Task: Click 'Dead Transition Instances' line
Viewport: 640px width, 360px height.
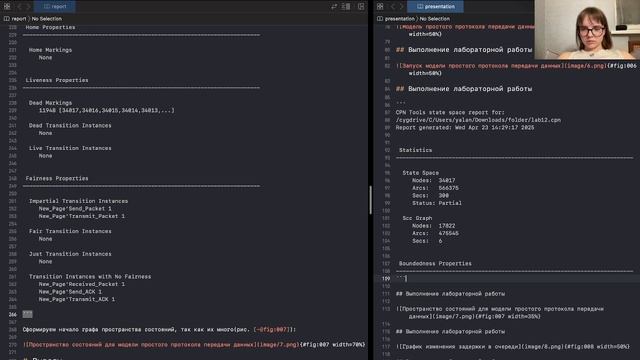Action: point(70,126)
